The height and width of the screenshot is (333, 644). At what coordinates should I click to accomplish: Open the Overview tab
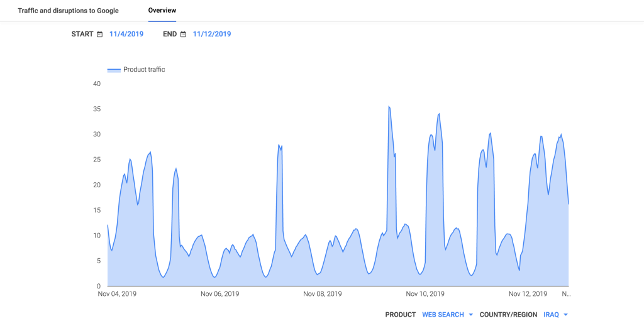click(x=162, y=10)
